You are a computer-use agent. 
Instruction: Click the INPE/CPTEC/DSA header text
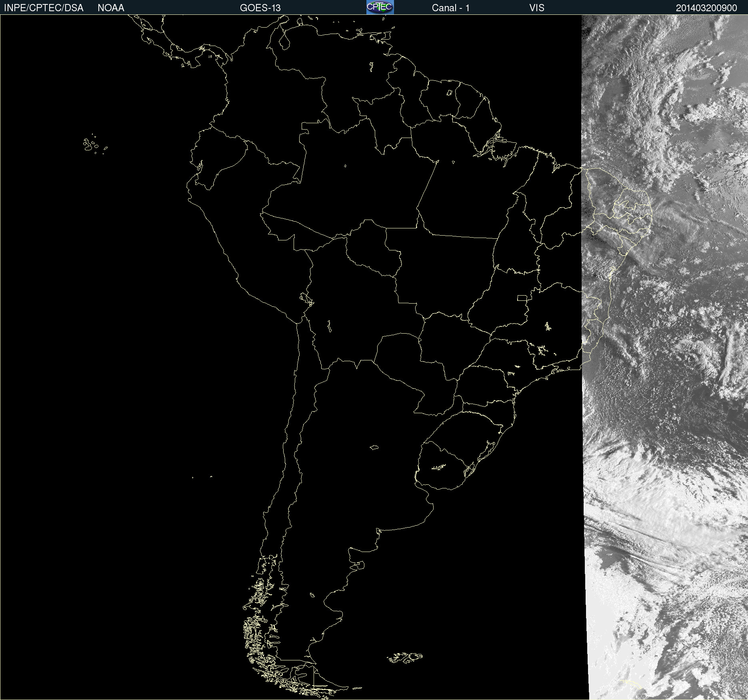point(44,8)
